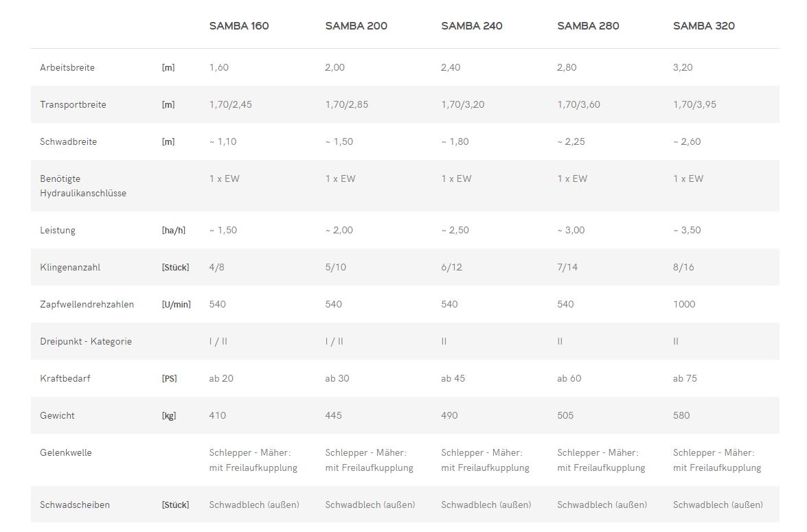Select the SAMBA 200 column header
The width and height of the screenshot is (807, 532).
click(x=356, y=25)
